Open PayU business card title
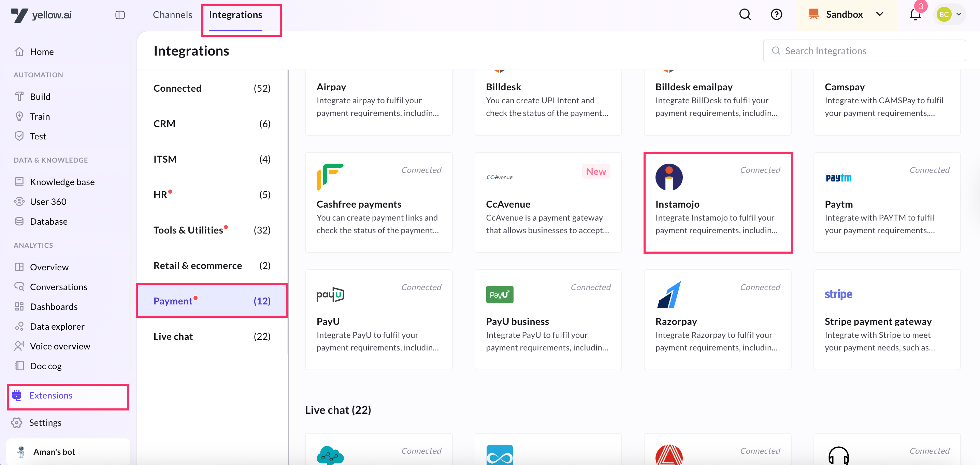Image resolution: width=980 pixels, height=465 pixels. click(517, 321)
